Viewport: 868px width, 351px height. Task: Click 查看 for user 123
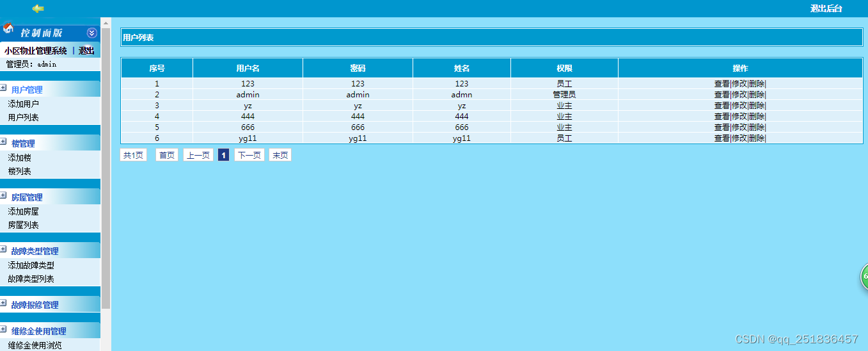click(x=722, y=83)
